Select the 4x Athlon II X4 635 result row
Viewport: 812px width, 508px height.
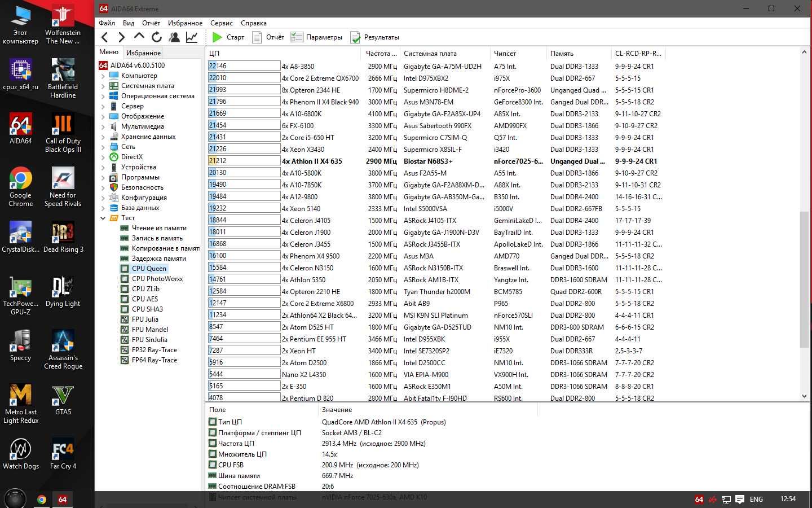click(x=437, y=161)
